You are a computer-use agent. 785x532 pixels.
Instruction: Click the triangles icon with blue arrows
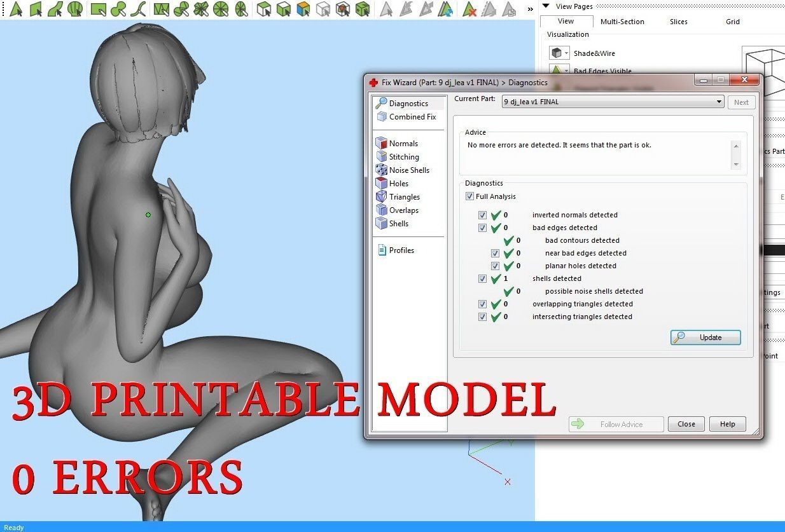[x=446, y=10]
